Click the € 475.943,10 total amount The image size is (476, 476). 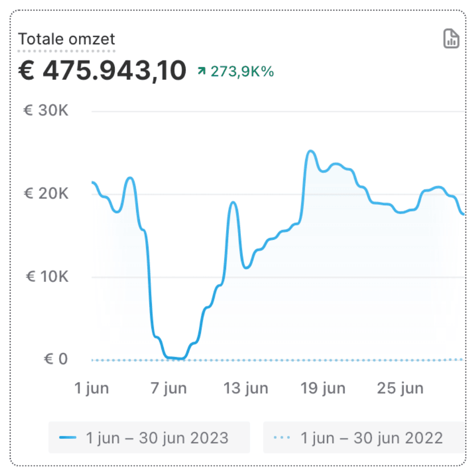(x=102, y=71)
